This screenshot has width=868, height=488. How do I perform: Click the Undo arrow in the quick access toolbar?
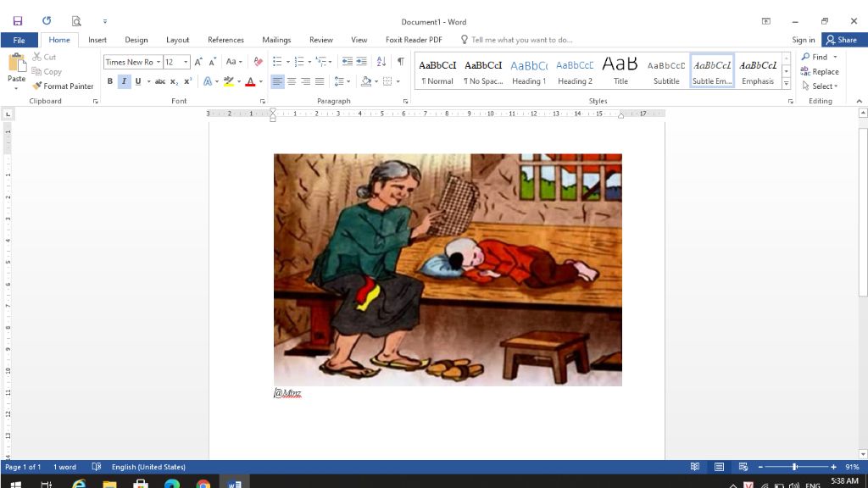click(47, 21)
